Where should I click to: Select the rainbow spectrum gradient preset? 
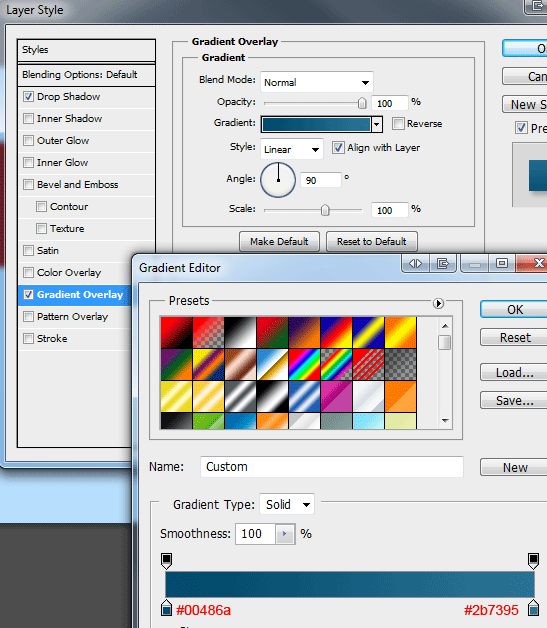click(x=304, y=364)
